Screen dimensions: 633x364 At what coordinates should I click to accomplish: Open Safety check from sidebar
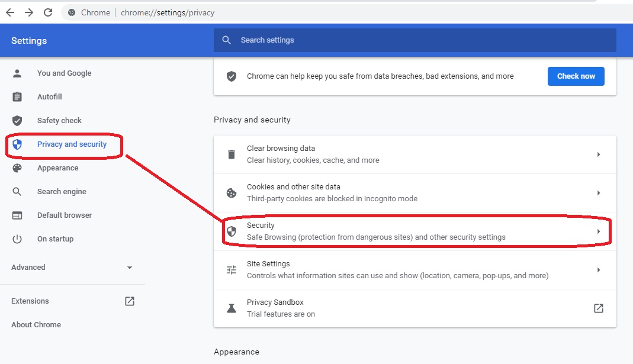pyautogui.click(x=59, y=120)
